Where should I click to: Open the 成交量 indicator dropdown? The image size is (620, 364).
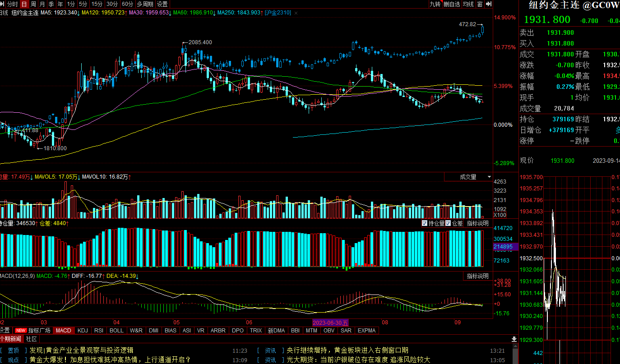(468, 177)
